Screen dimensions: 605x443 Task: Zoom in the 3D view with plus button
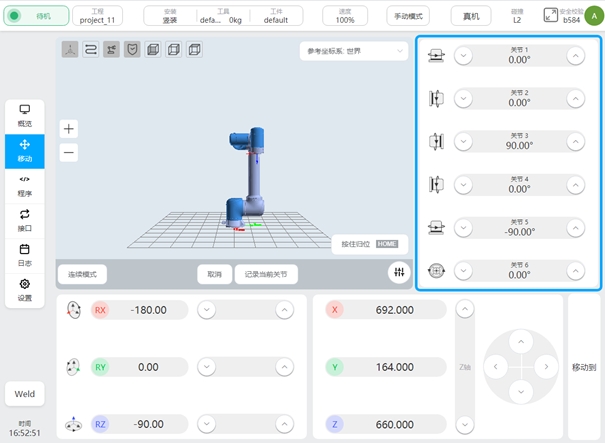[x=68, y=128]
